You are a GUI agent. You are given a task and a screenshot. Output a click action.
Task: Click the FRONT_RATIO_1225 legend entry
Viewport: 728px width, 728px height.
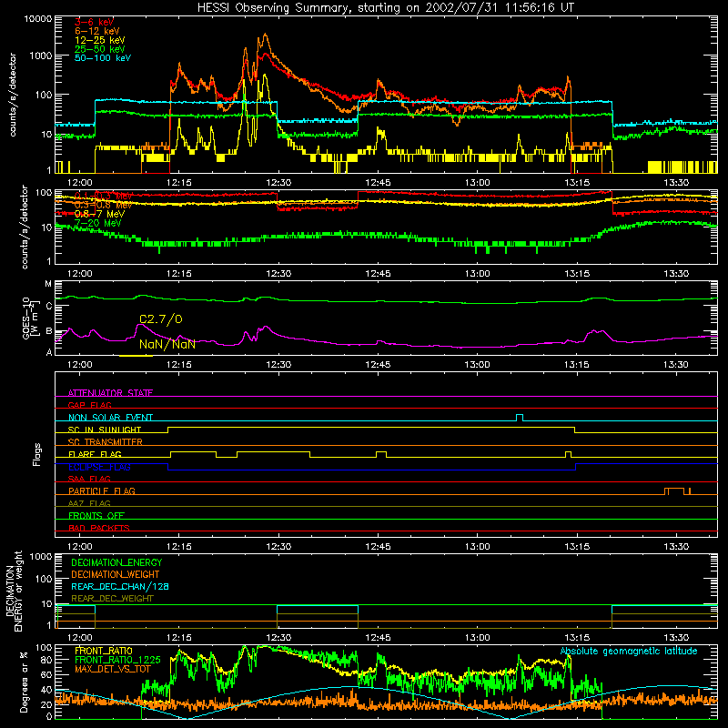[x=117, y=660]
